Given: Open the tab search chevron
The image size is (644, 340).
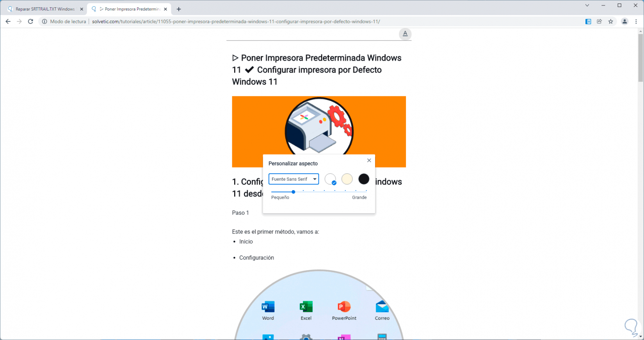Looking at the screenshot, I should pyautogui.click(x=587, y=5).
